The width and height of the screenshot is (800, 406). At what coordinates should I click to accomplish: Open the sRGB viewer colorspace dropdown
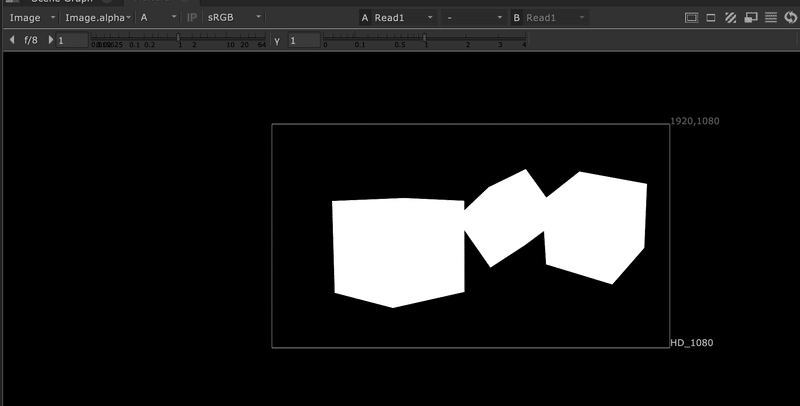coord(234,18)
